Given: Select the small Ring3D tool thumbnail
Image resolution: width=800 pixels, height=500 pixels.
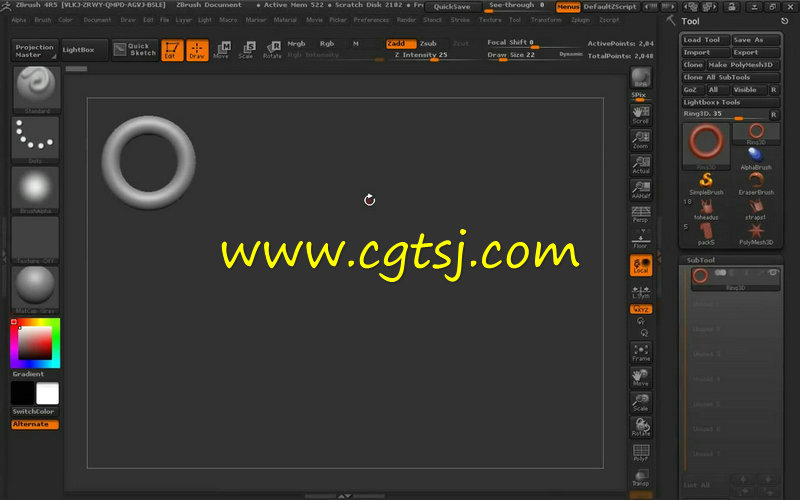Looking at the screenshot, I should point(756,134).
